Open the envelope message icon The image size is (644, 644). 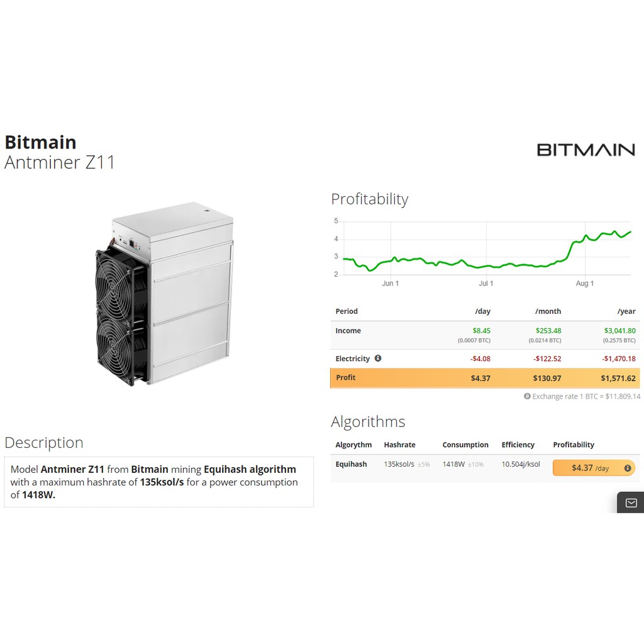point(630,502)
